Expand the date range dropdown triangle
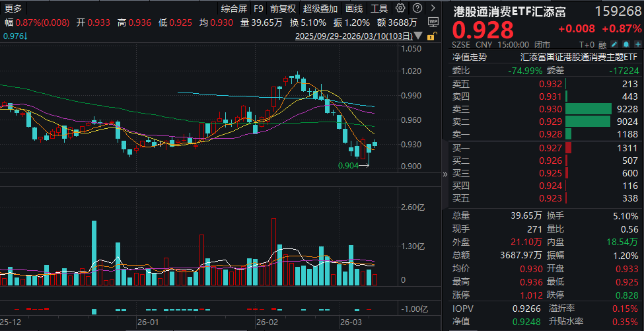The width and height of the screenshot is (644, 331). coord(417,35)
